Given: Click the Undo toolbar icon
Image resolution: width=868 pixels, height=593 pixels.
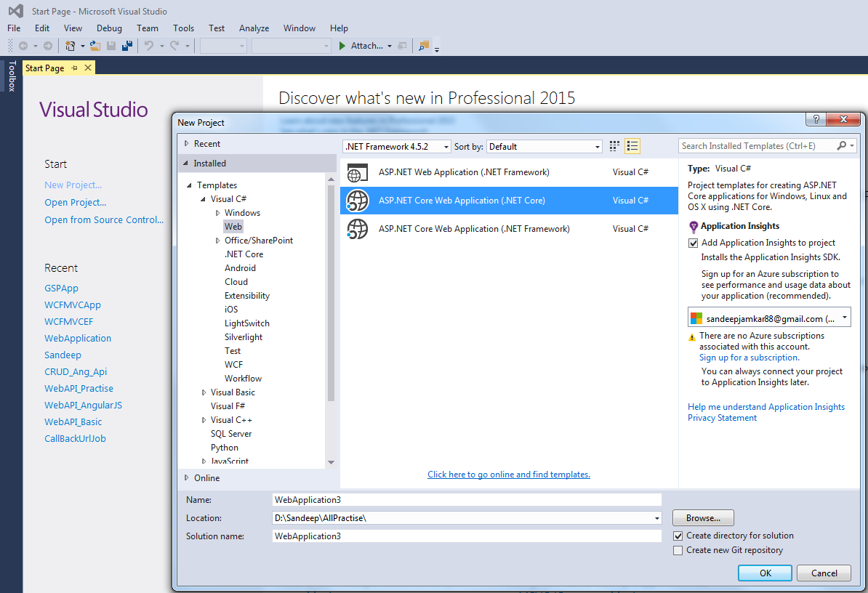Looking at the screenshot, I should pos(148,45).
